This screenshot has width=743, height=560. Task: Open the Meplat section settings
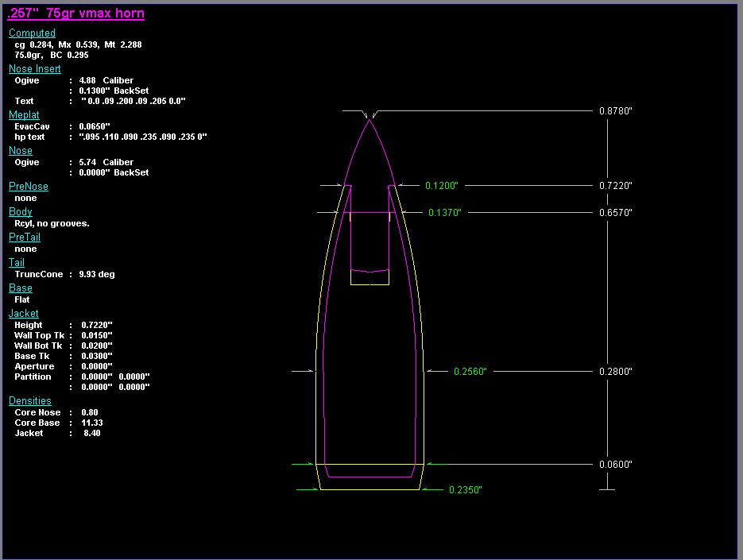pos(24,114)
